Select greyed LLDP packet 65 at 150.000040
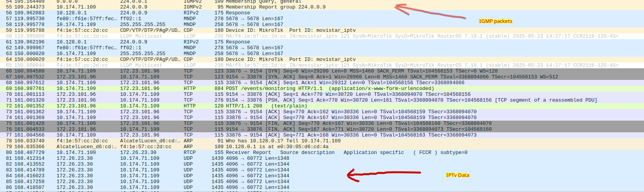644x192 pixels. (322, 65)
